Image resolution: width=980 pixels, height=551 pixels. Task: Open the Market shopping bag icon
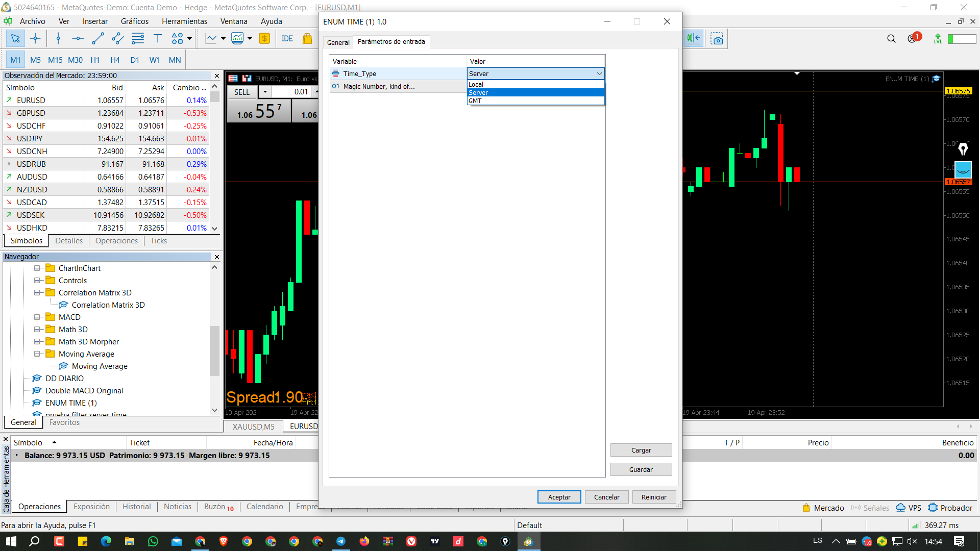[x=307, y=39]
